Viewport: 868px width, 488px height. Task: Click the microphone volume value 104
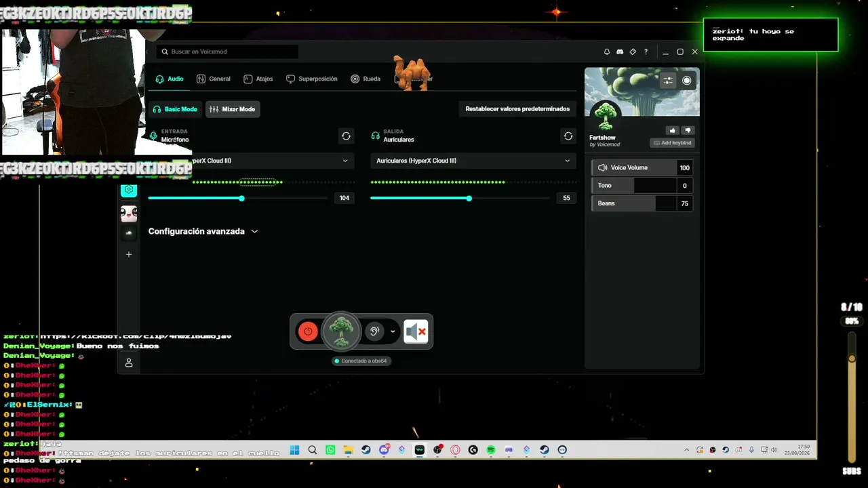[x=344, y=198]
